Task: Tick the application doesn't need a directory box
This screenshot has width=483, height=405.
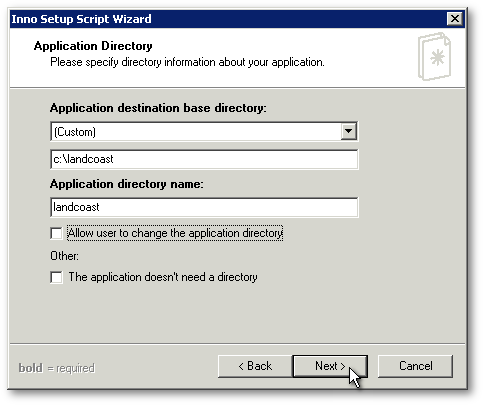Action: pos(56,277)
